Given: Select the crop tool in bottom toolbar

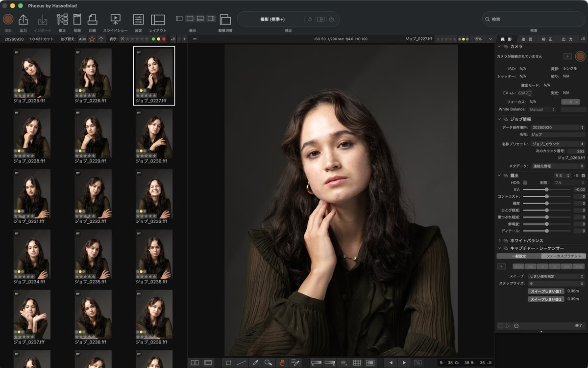Looking at the screenshot, I should pos(228,363).
